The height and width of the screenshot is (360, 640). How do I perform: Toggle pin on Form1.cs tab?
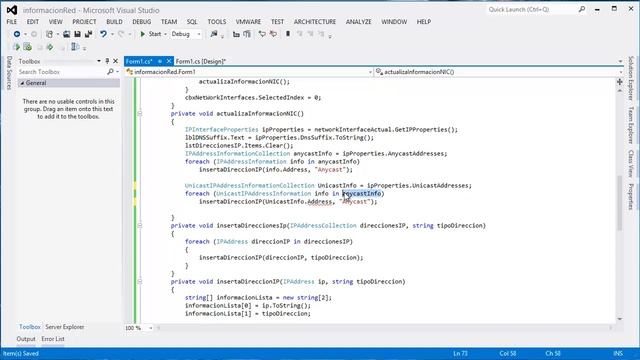(160, 61)
